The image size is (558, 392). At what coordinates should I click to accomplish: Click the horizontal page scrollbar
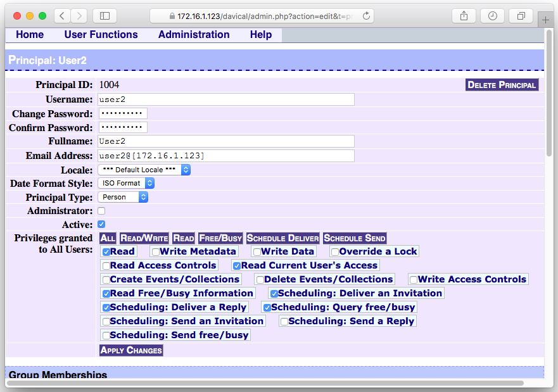(x=265, y=383)
